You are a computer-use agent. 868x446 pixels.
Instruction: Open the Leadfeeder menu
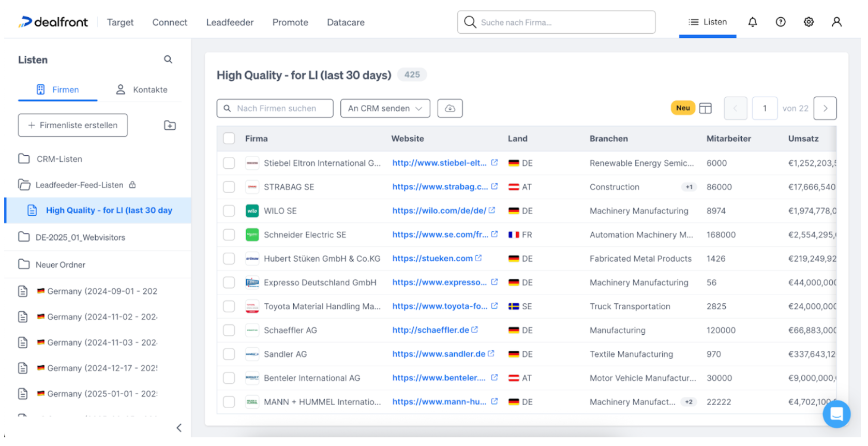pyautogui.click(x=230, y=22)
